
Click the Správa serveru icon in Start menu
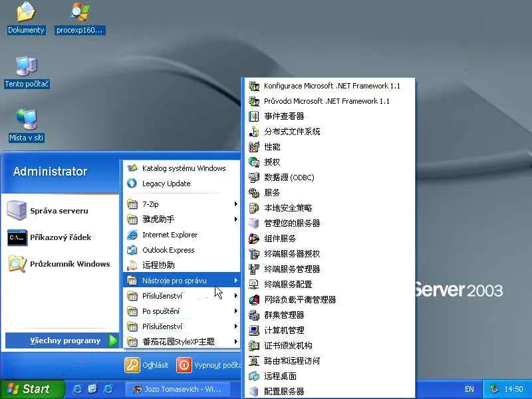[x=17, y=210]
